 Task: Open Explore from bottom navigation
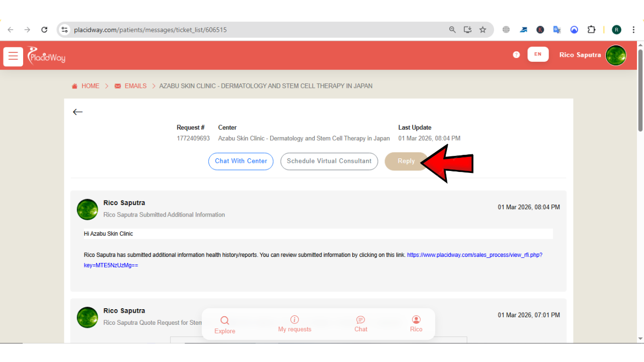point(224,325)
